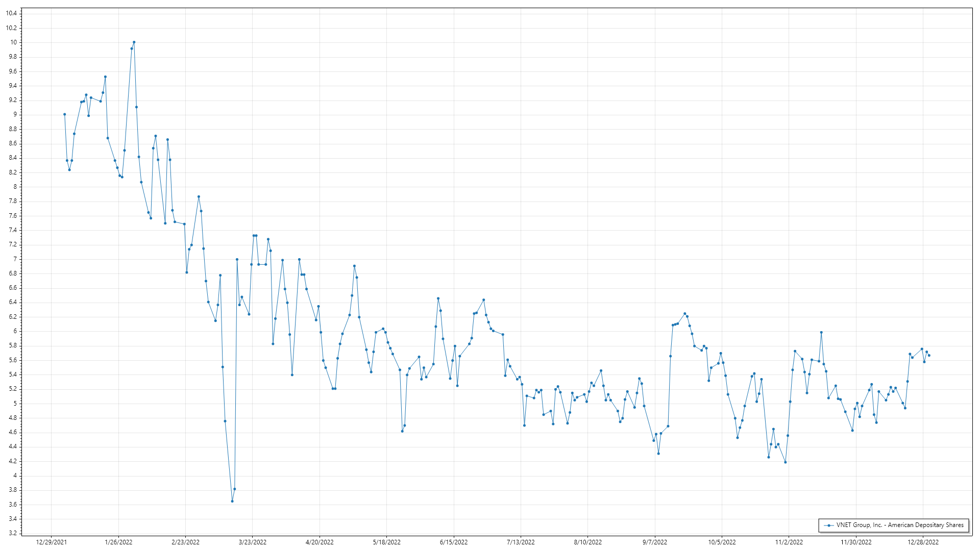
Task: Click the 9 y-axis tick label
Action: (15, 115)
